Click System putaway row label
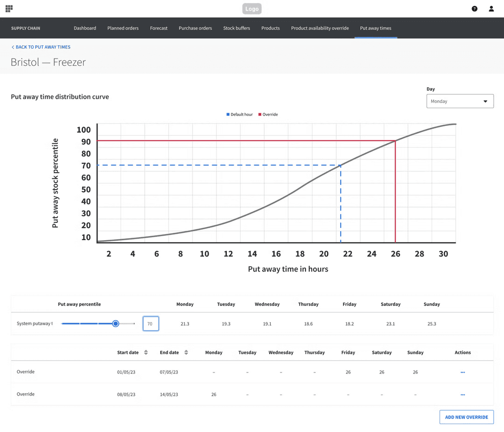The image size is (504, 432). coord(34,324)
